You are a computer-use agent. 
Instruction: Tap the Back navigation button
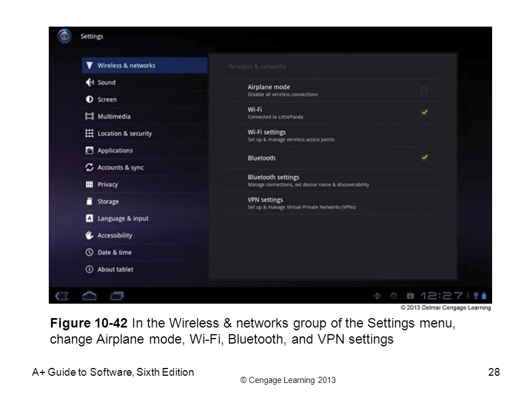click(x=62, y=296)
